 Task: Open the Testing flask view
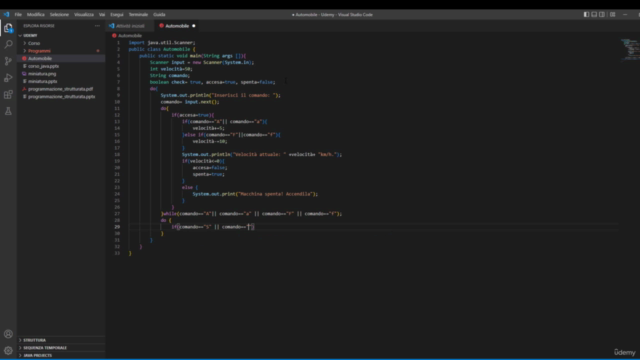8,111
